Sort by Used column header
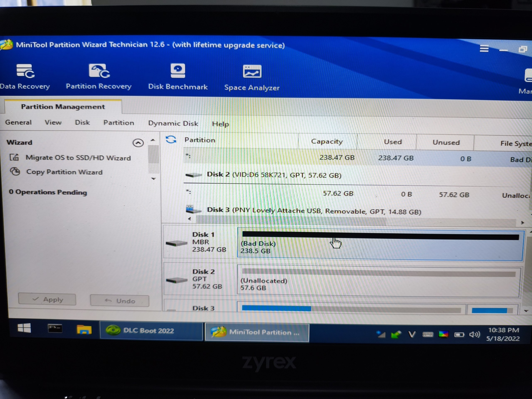Viewport: 532px width, 399px height. pyautogui.click(x=387, y=142)
